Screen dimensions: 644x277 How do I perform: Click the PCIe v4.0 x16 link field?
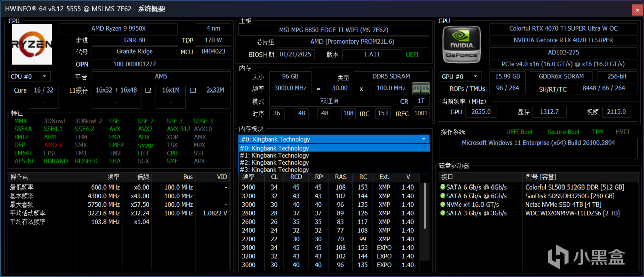[563, 64]
